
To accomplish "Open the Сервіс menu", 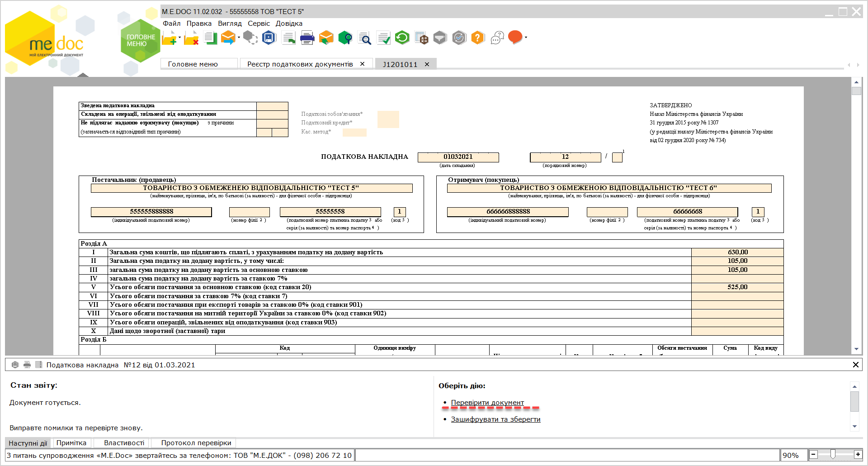I will tap(259, 24).
